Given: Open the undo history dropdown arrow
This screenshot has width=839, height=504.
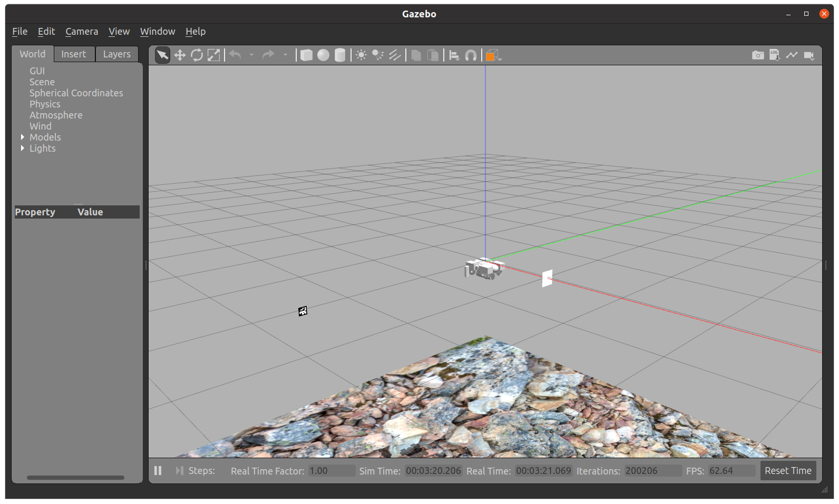Looking at the screenshot, I should click(251, 55).
